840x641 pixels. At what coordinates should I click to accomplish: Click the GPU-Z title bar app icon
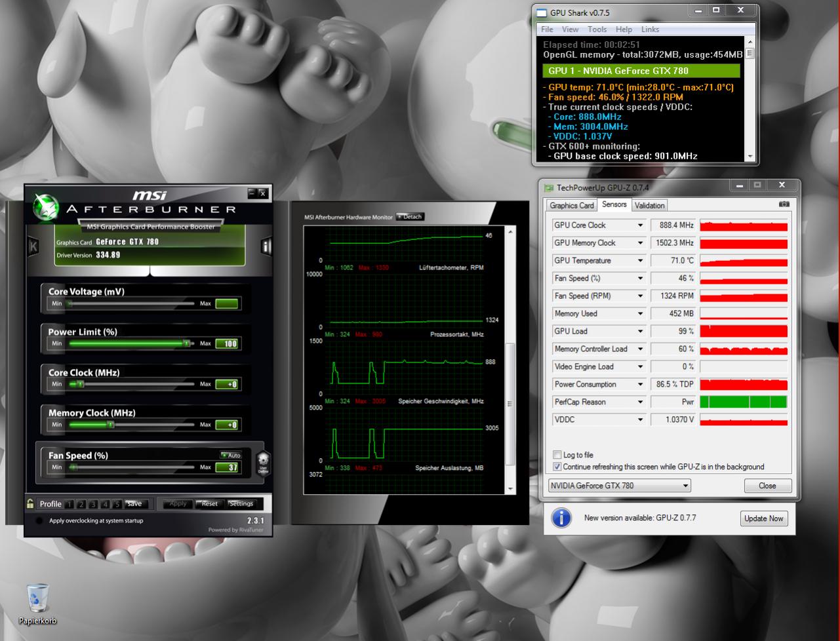(x=549, y=188)
